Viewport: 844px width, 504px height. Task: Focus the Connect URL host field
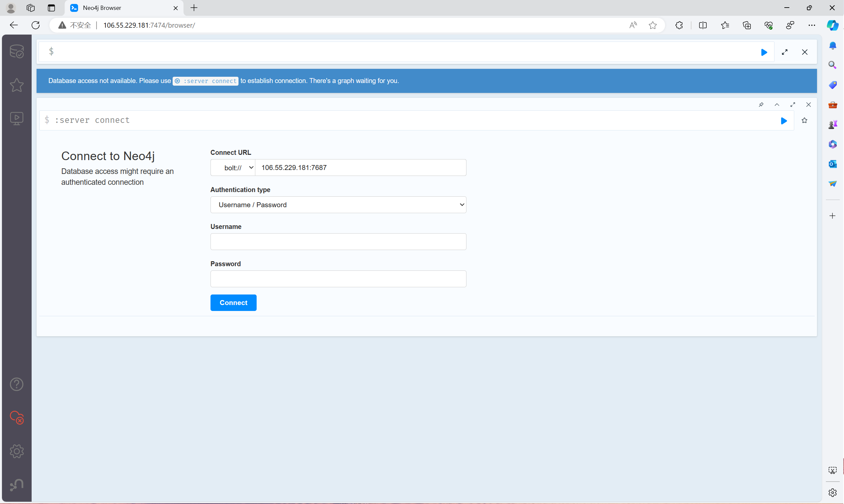pos(361,168)
